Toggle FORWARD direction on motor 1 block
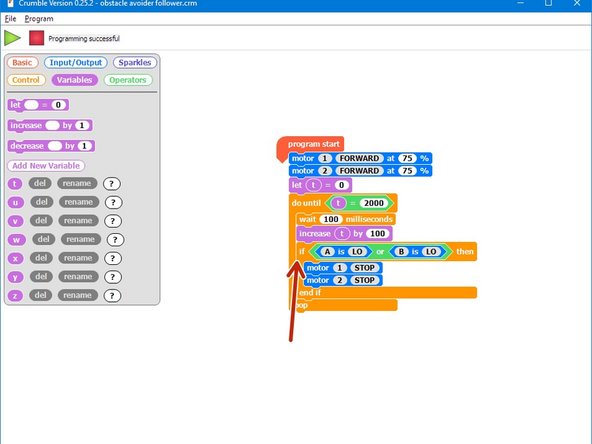Screen dimensions: 592x444 pyautogui.click(x=359, y=158)
